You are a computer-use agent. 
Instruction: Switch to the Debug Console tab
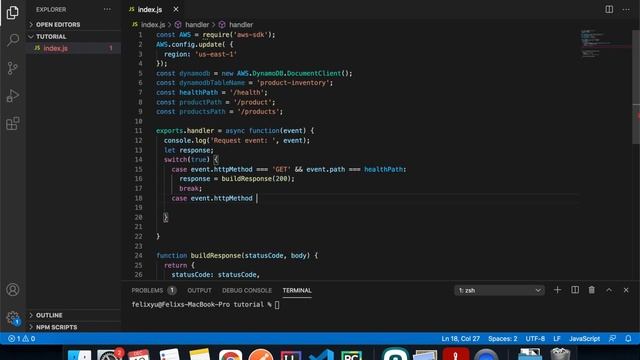247,290
